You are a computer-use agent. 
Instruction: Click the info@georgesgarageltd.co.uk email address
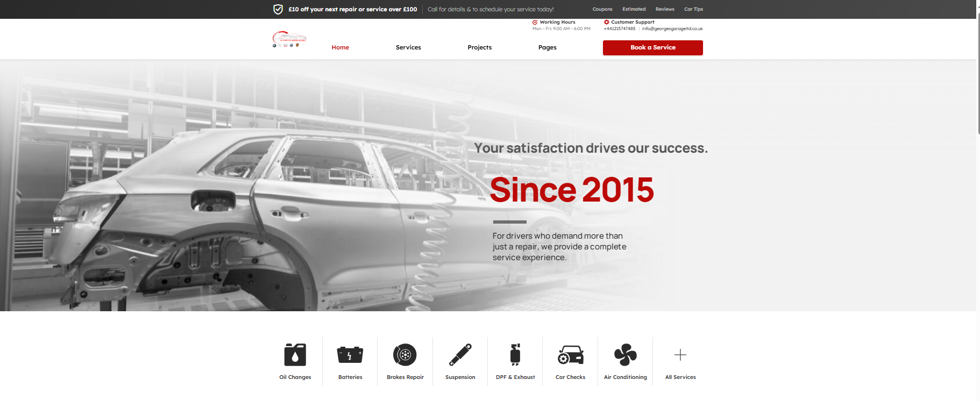tap(672, 29)
